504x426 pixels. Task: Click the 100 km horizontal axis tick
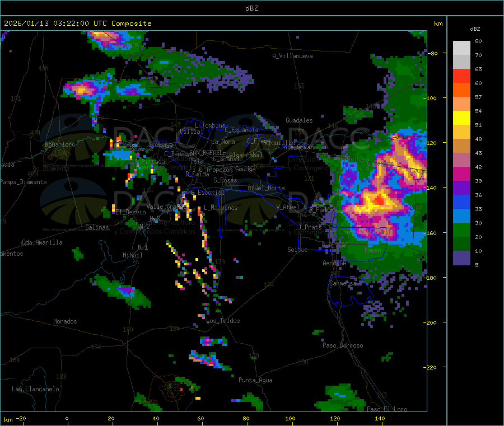(290, 418)
